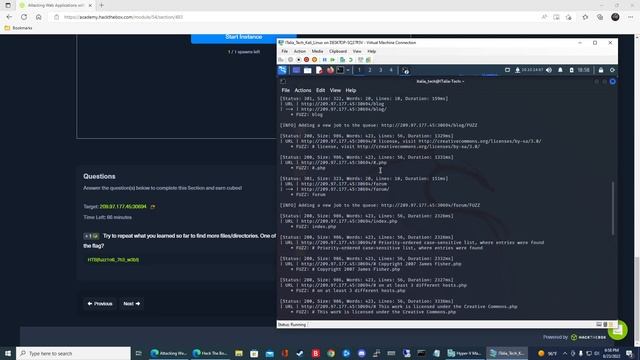The width and height of the screenshot is (640, 360).
Task: Open the File menu of Virtual Machine Connection
Action: [284, 51]
